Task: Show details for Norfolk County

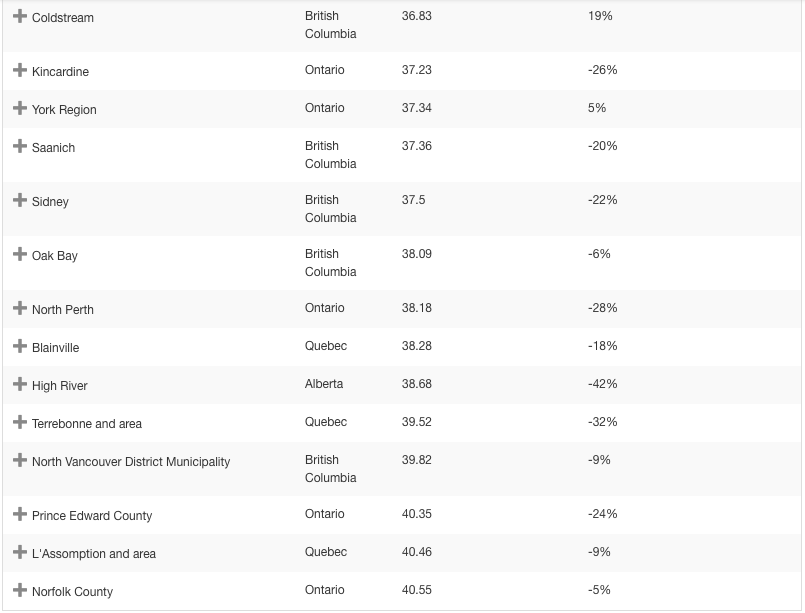Action: (20, 591)
